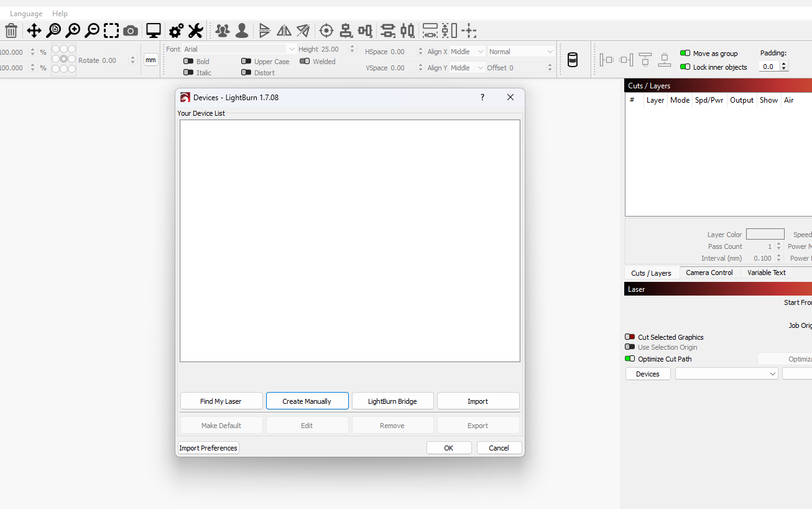
Task: Click the Padding value input field
Action: pyautogui.click(x=768, y=67)
